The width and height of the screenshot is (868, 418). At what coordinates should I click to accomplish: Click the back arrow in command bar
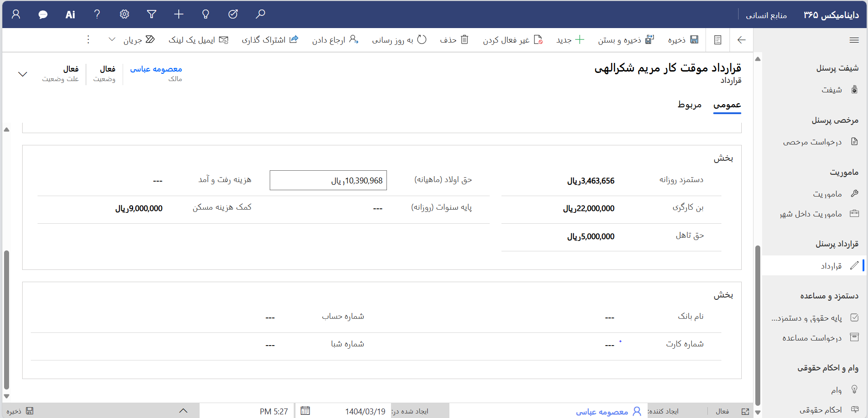(x=741, y=40)
